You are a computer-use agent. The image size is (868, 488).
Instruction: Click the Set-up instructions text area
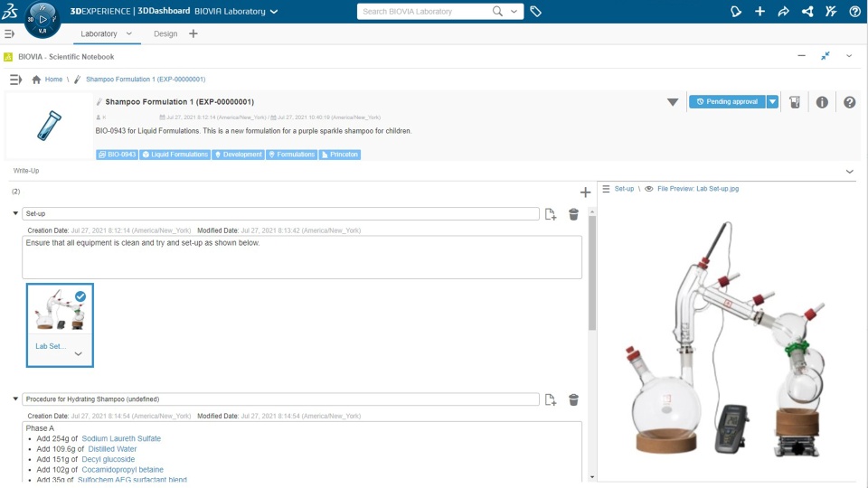coord(302,258)
